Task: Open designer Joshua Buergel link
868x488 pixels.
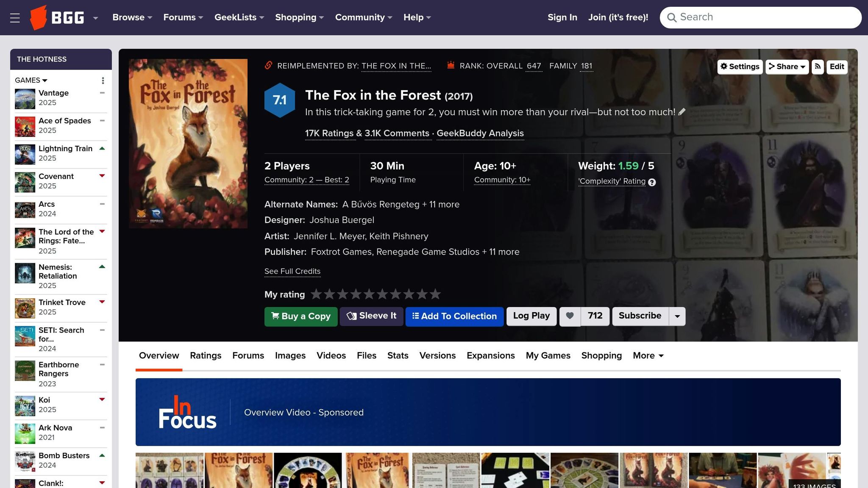Action: 342,220
